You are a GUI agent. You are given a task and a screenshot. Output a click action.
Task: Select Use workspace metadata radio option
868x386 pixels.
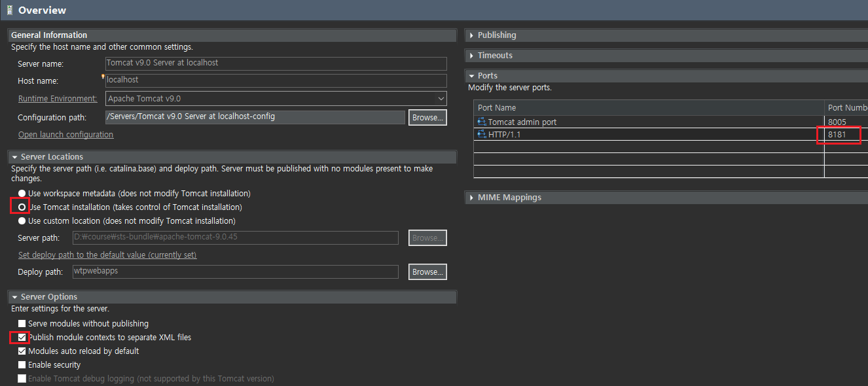click(22, 194)
